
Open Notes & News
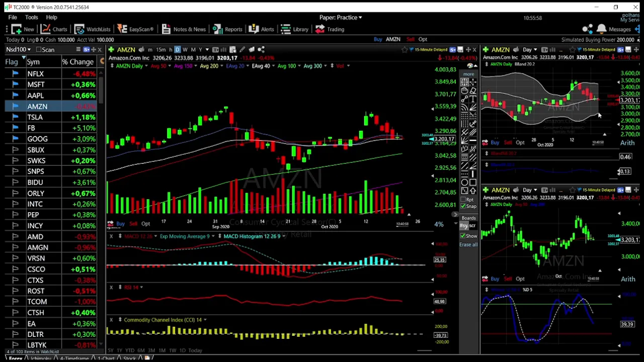(184, 29)
